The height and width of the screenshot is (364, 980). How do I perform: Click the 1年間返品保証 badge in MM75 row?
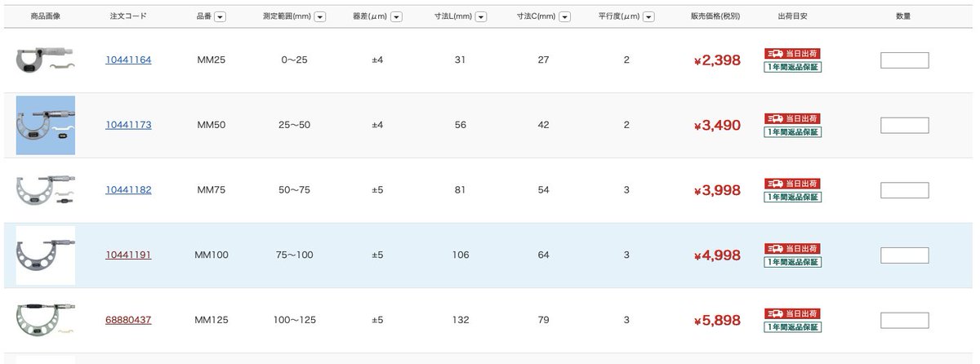[792, 198]
